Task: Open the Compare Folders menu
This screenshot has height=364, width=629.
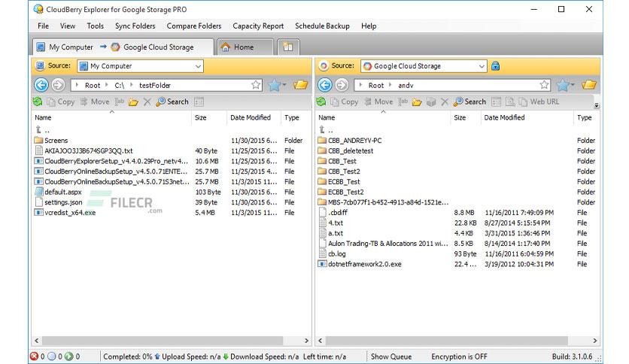Action: point(194,26)
